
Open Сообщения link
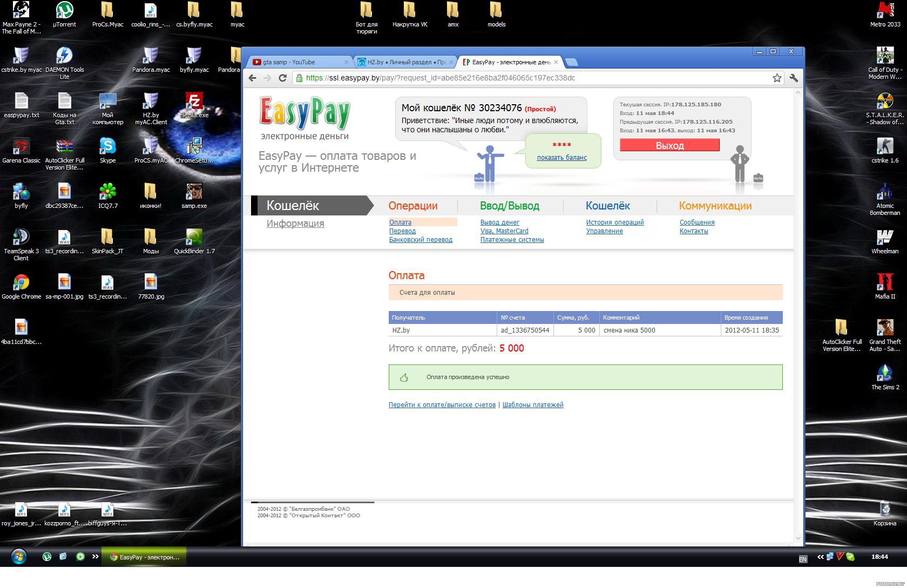click(697, 222)
